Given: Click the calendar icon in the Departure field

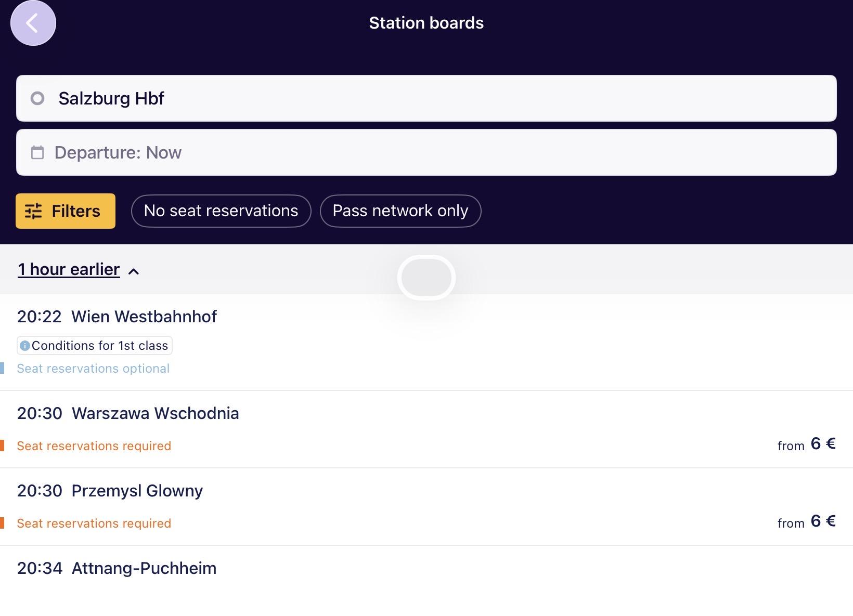Looking at the screenshot, I should click(37, 152).
